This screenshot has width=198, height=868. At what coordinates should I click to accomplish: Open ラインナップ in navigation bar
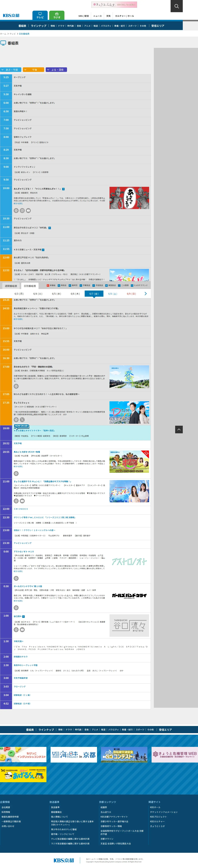38,26
